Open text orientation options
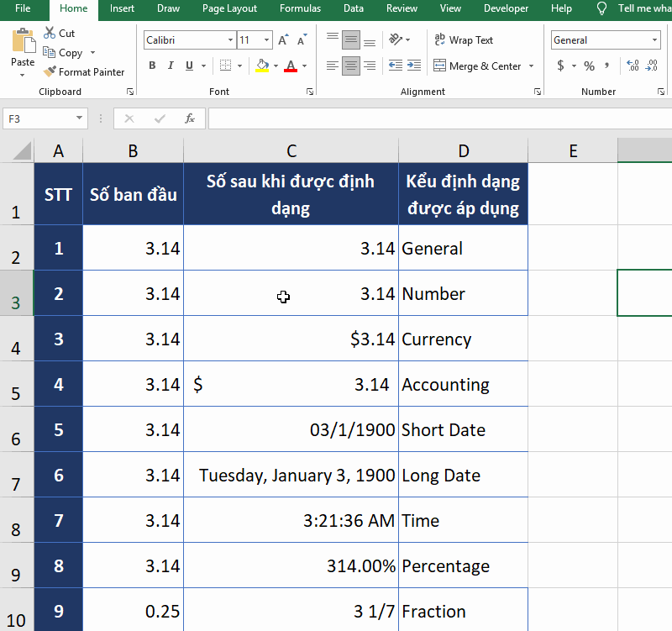The height and width of the screenshot is (631, 672). click(x=399, y=39)
